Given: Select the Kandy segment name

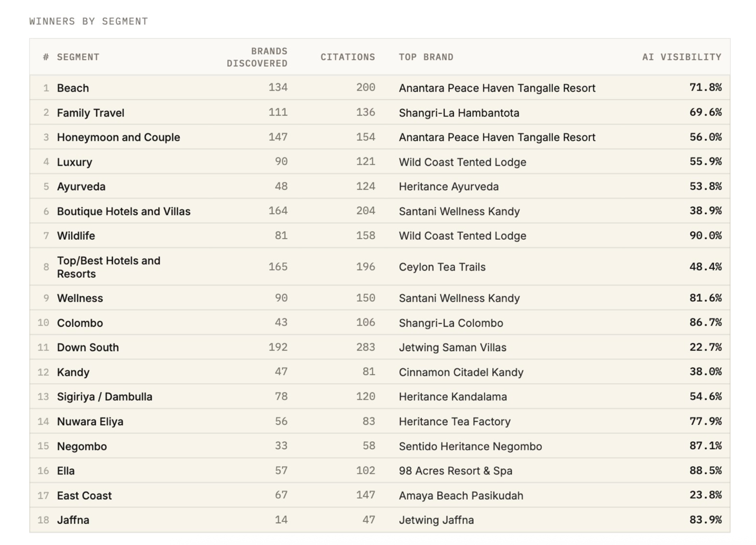Looking at the screenshot, I should click(73, 372).
